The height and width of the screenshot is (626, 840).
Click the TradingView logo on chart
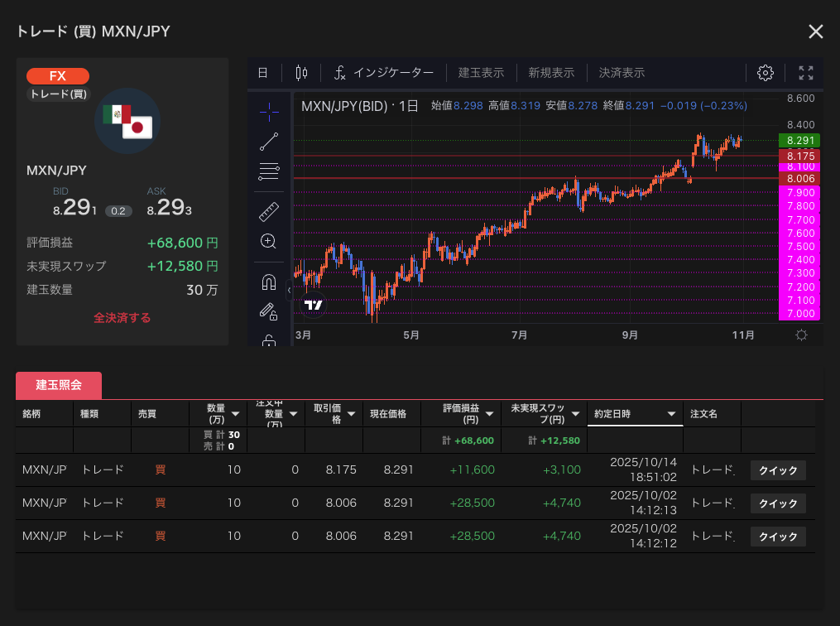(x=313, y=305)
